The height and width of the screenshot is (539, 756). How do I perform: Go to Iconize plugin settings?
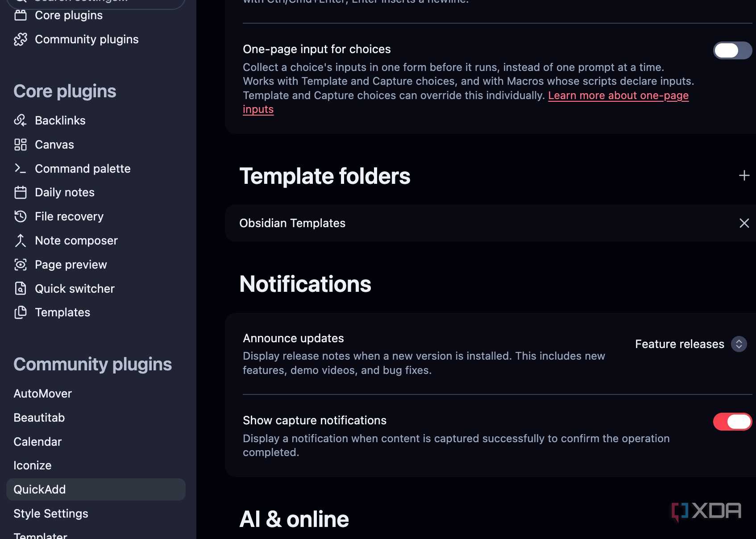coord(96,465)
